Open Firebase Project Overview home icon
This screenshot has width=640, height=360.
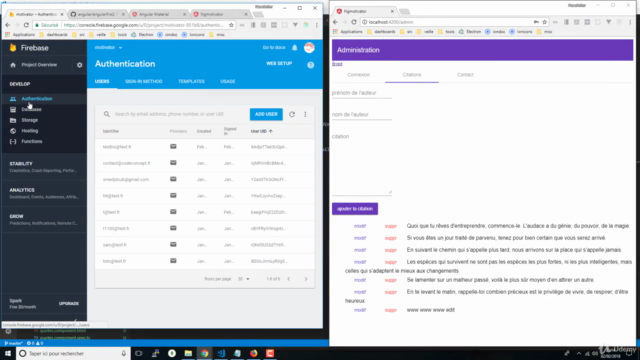(x=13, y=65)
